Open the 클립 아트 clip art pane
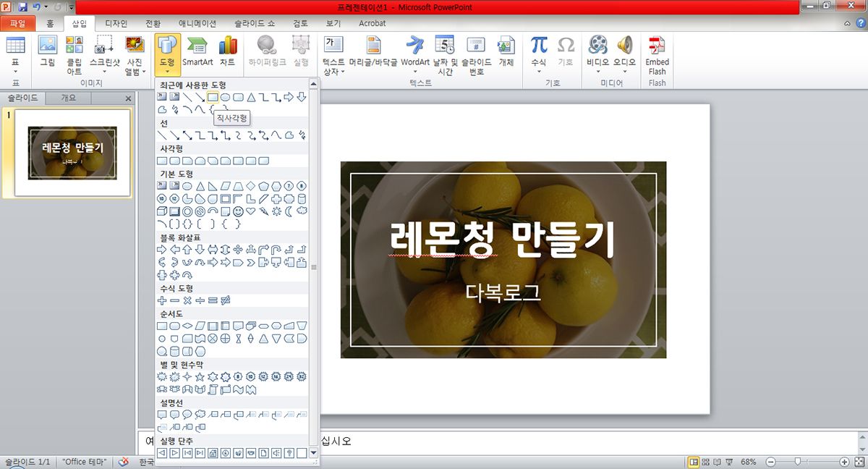This screenshot has height=469, width=868. click(75, 56)
